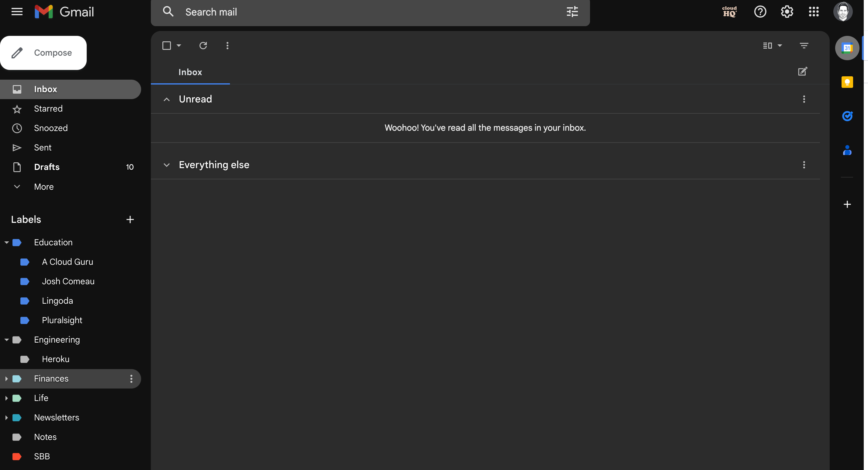Collapse the Unread section
This screenshot has height=470, width=868.
[166, 99]
